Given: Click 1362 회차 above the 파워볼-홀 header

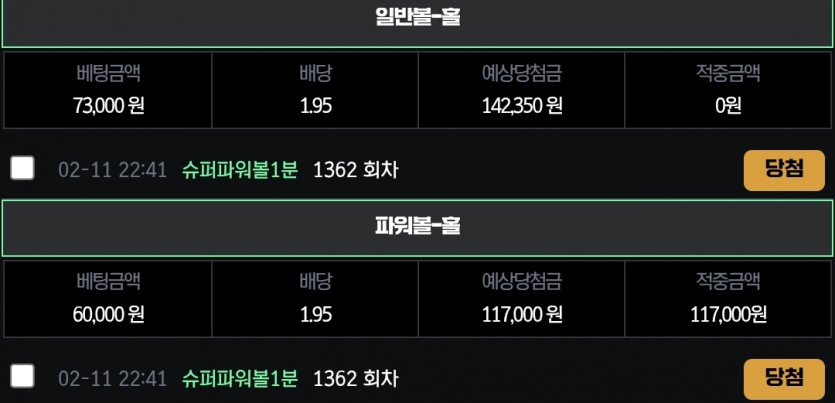Looking at the screenshot, I should [355, 170].
